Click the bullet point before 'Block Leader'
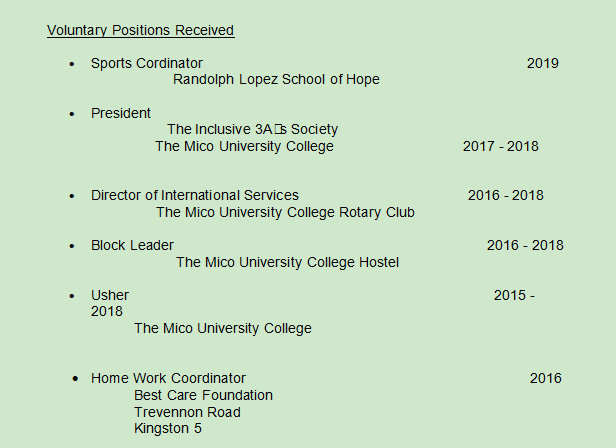The image size is (616, 448). (72, 246)
